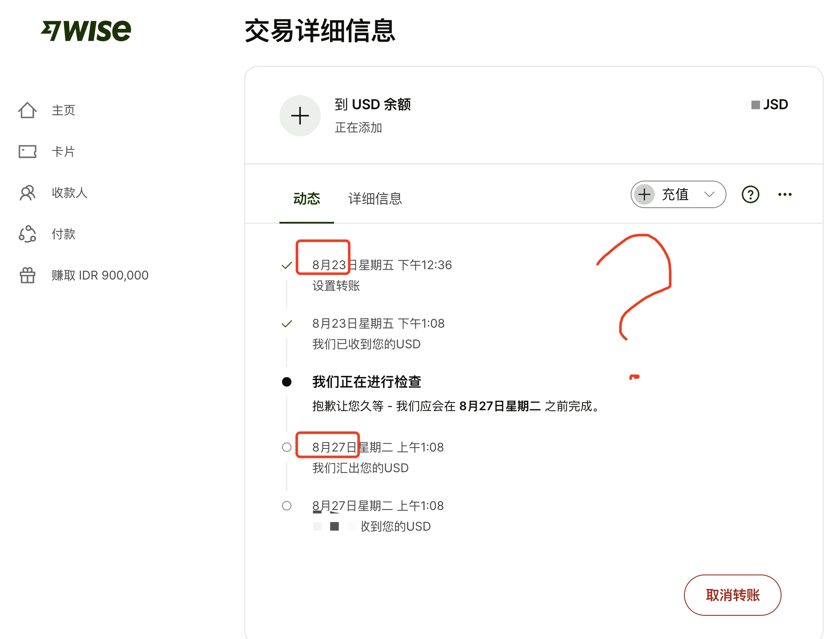This screenshot has width=840, height=639.
Task: Open the recipients (收款人) people icon
Action: [28, 193]
